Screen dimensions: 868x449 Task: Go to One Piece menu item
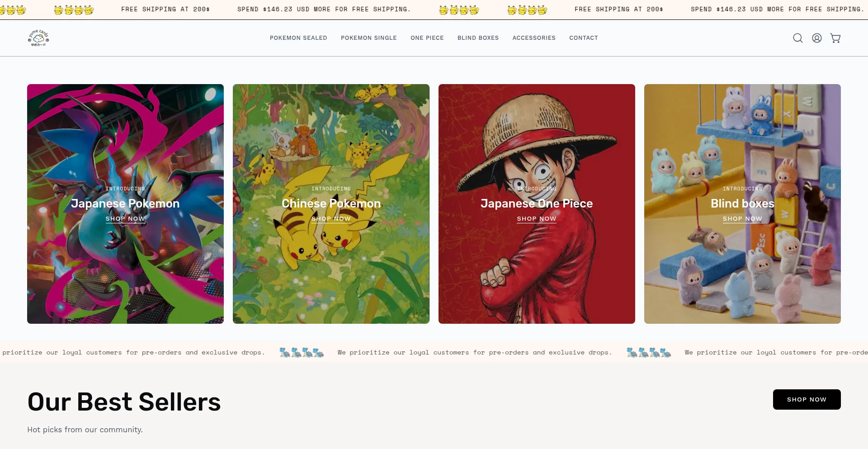coord(427,38)
